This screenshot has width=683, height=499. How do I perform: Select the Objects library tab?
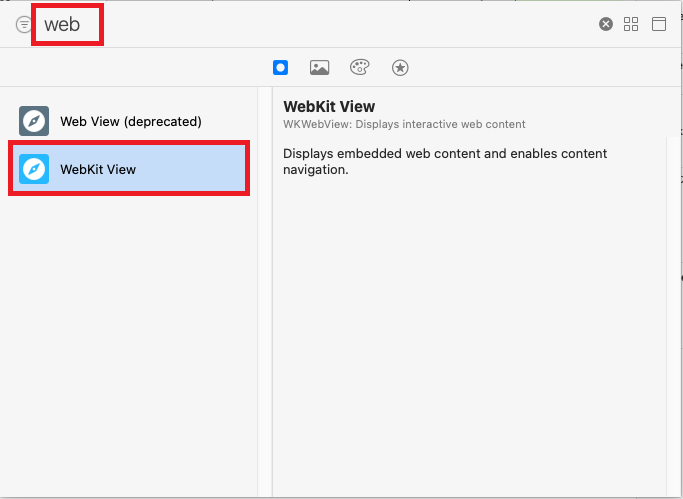click(x=281, y=68)
